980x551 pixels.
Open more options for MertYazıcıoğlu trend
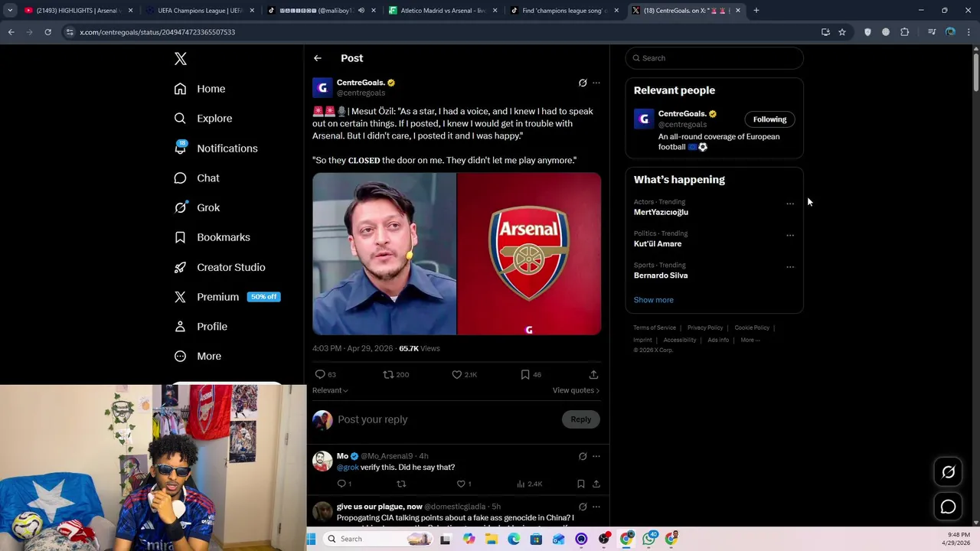790,204
